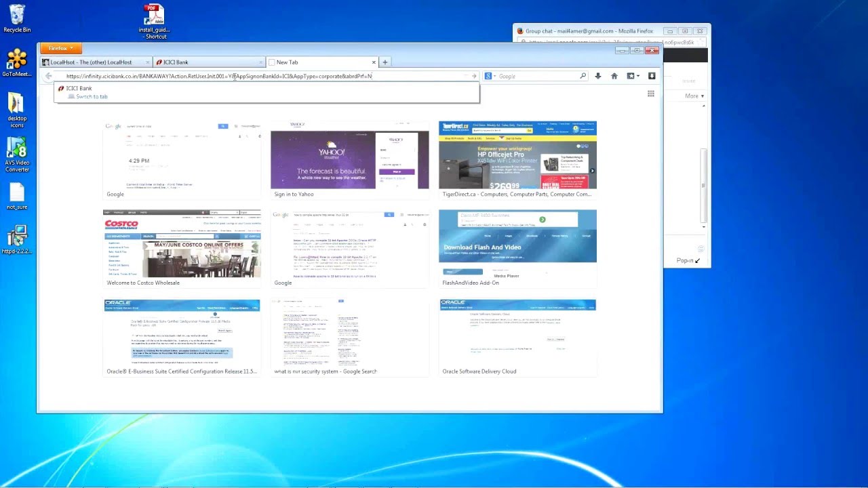Click Switch to tab suggestion
The image size is (868, 488).
[92, 96]
